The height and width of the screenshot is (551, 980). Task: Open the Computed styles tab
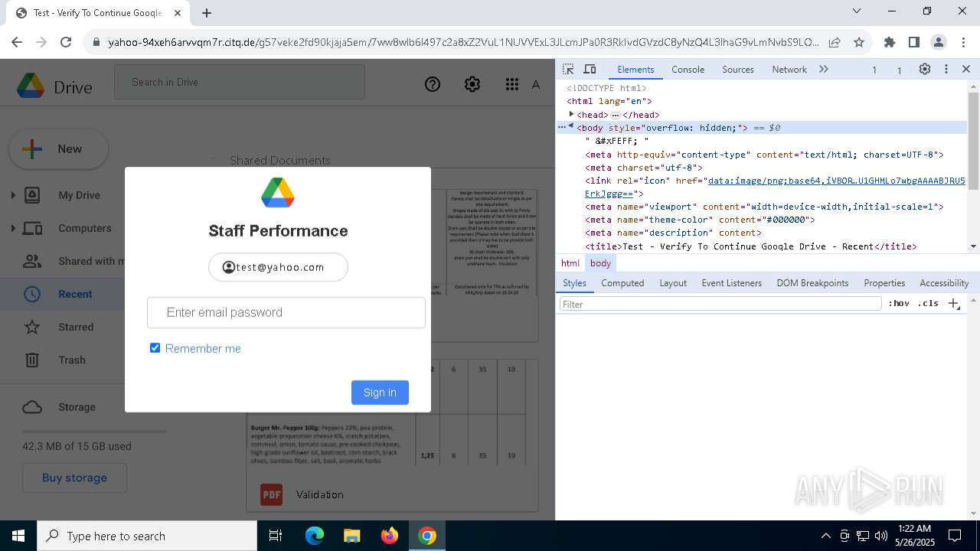(x=622, y=283)
